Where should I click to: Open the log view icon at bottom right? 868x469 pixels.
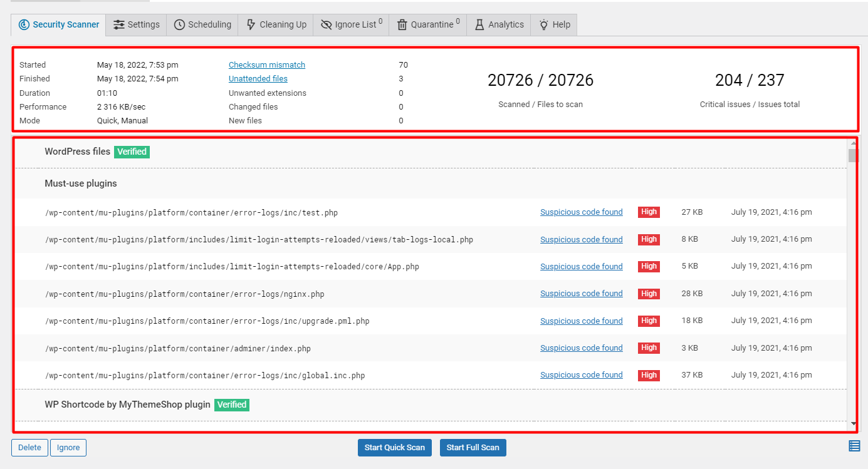pos(854,446)
